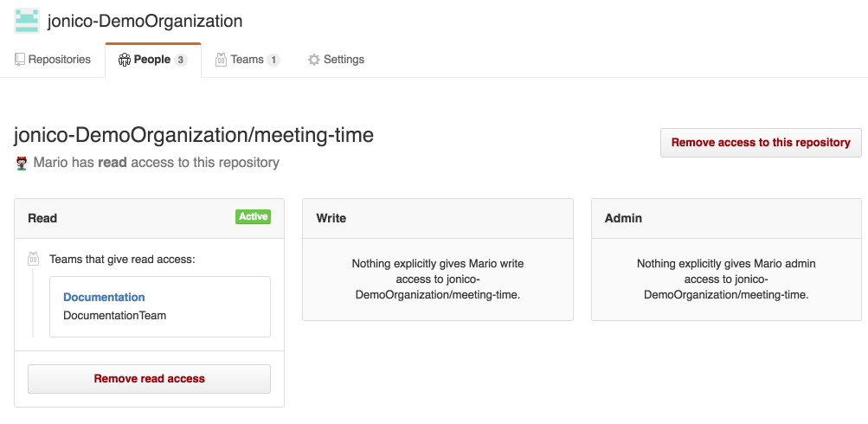
Task: Click Mario's avatar icon
Action: tap(22, 164)
